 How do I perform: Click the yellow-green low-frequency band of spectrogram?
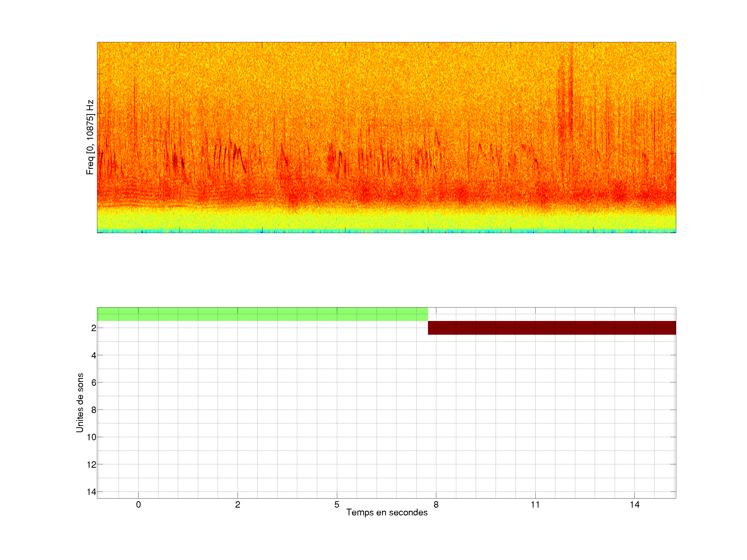(386, 219)
